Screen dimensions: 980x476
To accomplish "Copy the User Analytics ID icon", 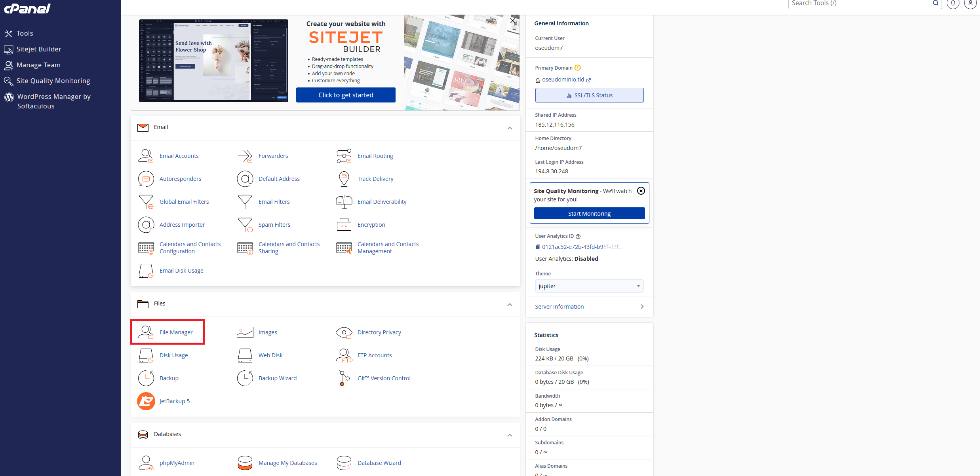I will click(538, 247).
